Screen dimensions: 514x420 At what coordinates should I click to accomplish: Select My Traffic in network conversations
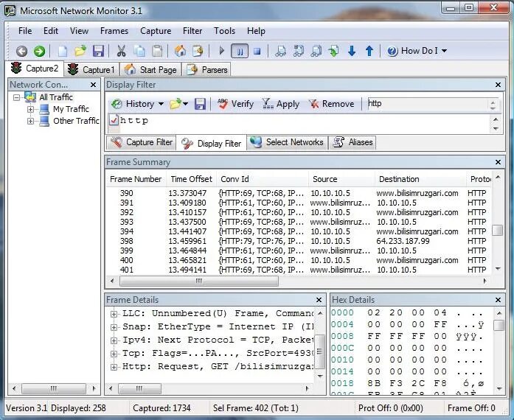[71, 109]
